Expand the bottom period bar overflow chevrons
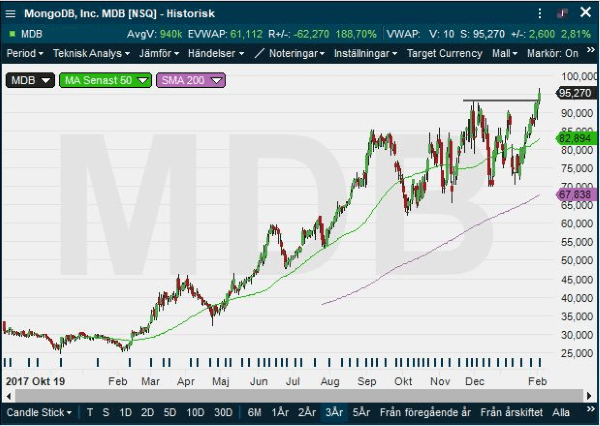Screen dimensions: 600x426 pyautogui.click(x=591, y=410)
